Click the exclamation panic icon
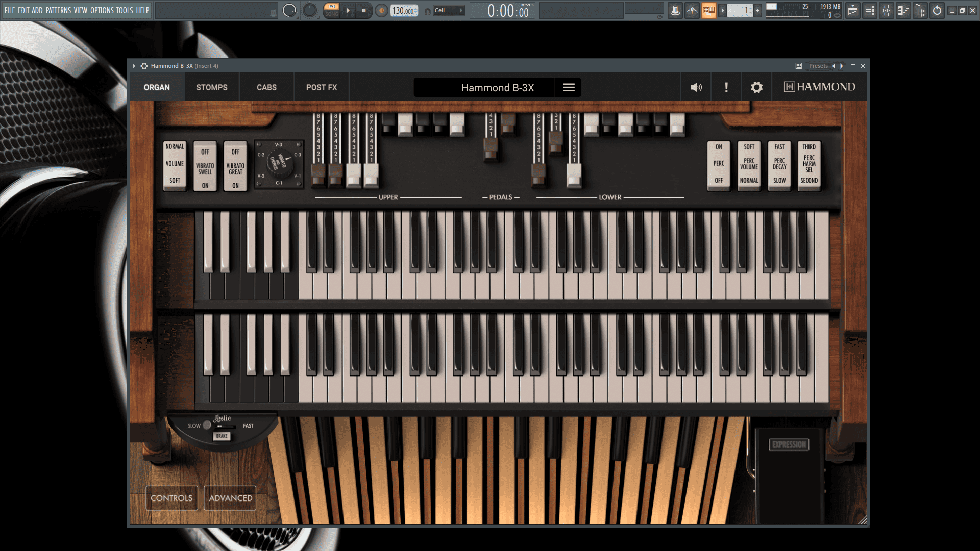This screenshot has width=980, height=551. pyautogui.click(x=726, y=87)
